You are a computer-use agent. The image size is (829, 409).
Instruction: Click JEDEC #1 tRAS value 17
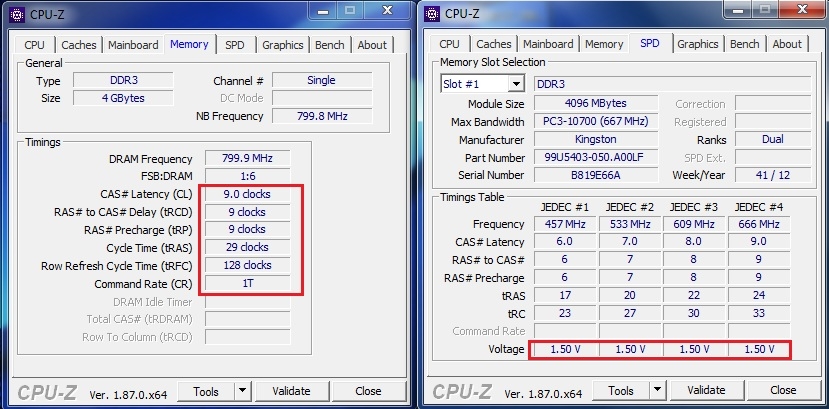coord(565,295)
